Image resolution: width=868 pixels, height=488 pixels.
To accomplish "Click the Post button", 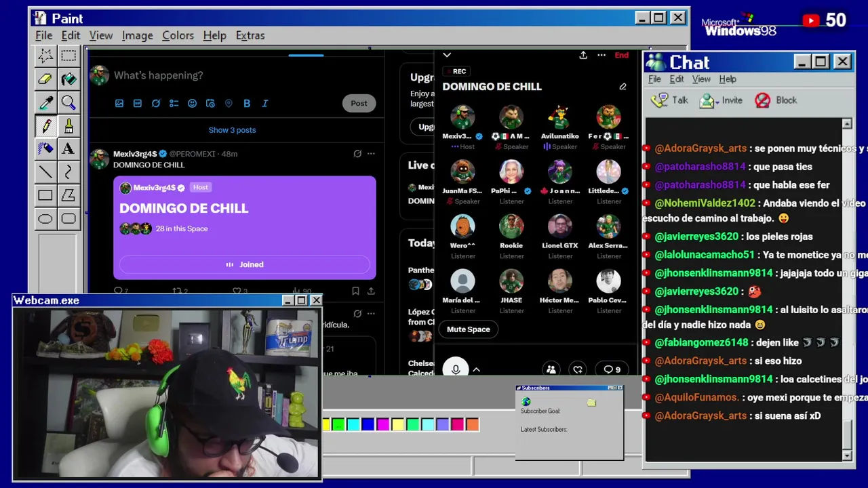I will 359,103.
